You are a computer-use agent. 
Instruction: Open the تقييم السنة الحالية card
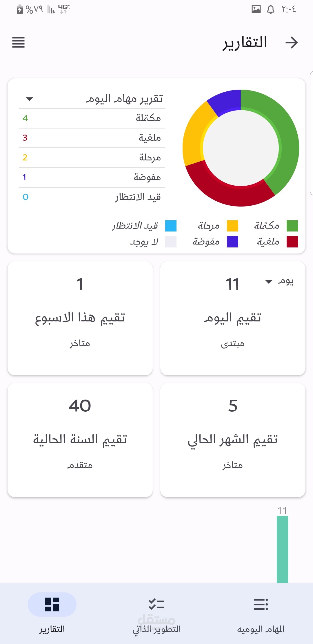[x=80, y=440]
